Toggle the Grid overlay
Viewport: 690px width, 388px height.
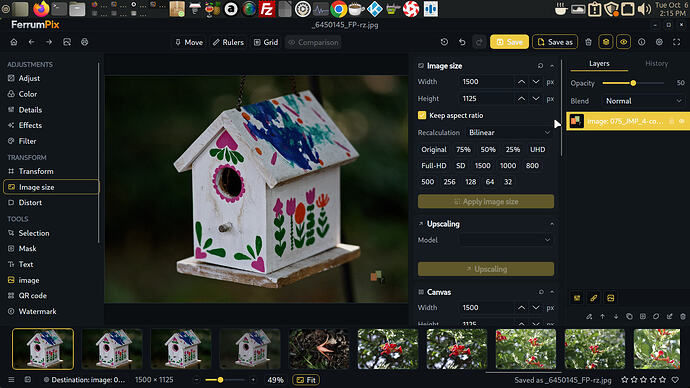pos(266,42)
